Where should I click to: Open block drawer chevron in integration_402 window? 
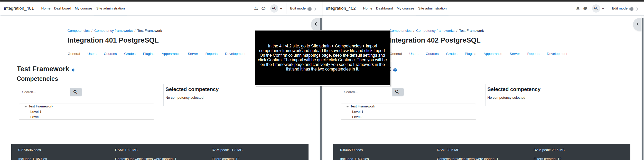(637, 24)
